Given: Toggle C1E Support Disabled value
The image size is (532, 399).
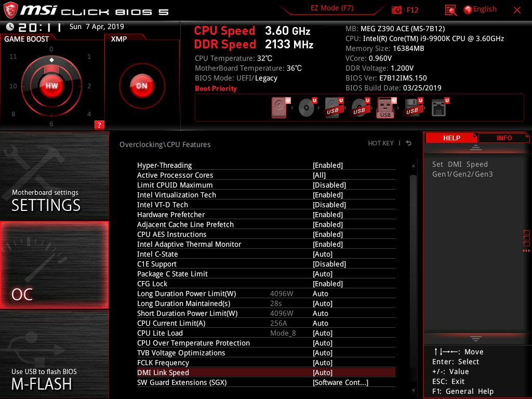Looking at the screenshot, I should point(329,264).
